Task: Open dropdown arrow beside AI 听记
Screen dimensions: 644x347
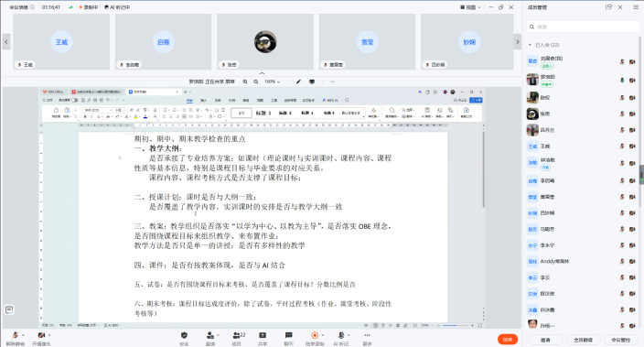Action: [x=349, y=335]
